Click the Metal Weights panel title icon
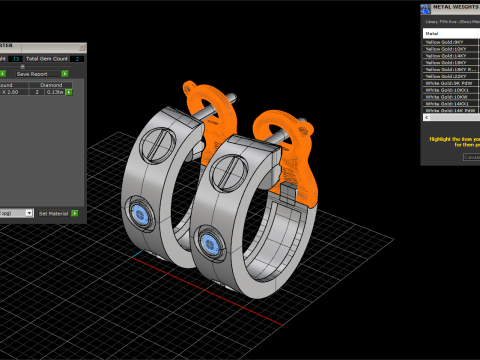The width and height of the screenshot is (480, 360). click(425, 9)
